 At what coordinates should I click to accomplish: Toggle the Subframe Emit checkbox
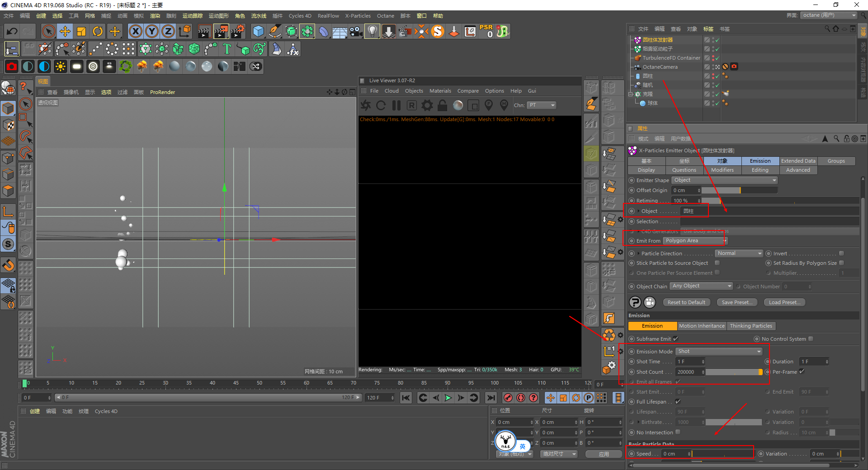676,339
